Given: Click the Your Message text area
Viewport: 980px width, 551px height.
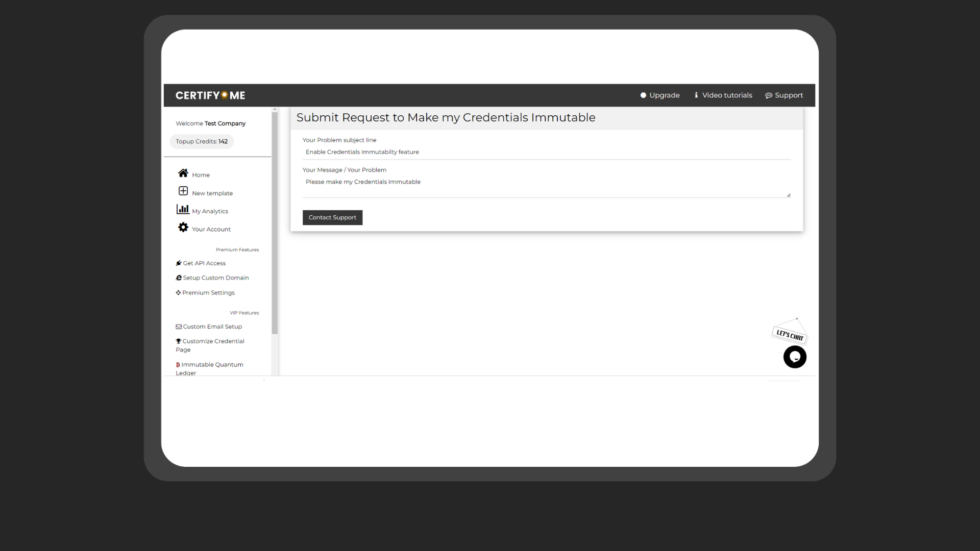Looking at the screenshot, I should (x=546, y=187).
